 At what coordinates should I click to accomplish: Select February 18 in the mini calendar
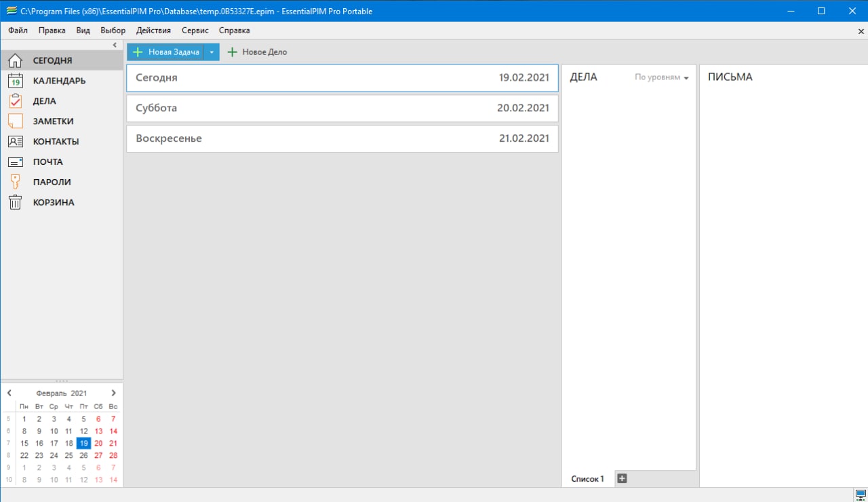69,444
